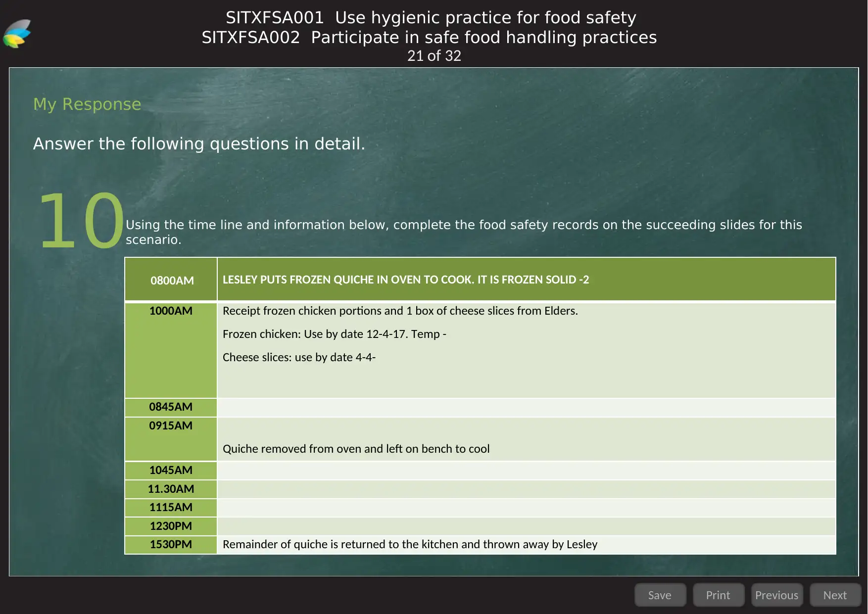Click the 'Lesley puts frozen quiche' header text
The image size is (868, 614).
click(x=406, y=280)
